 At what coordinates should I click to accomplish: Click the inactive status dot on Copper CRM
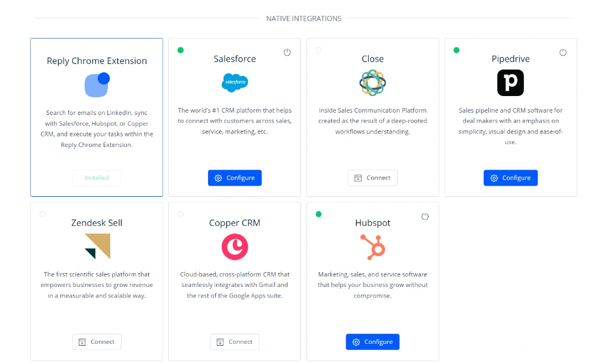click(x=180, y=214)
